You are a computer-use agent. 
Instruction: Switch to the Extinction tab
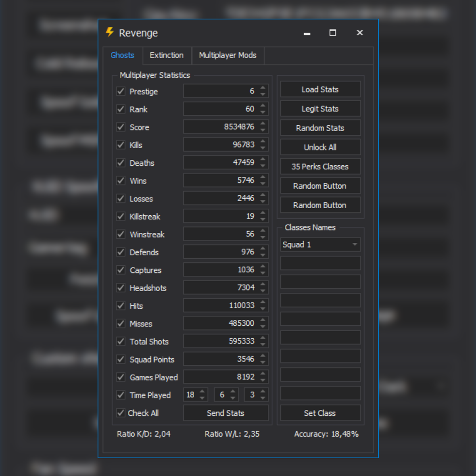[x=167, y=55]
